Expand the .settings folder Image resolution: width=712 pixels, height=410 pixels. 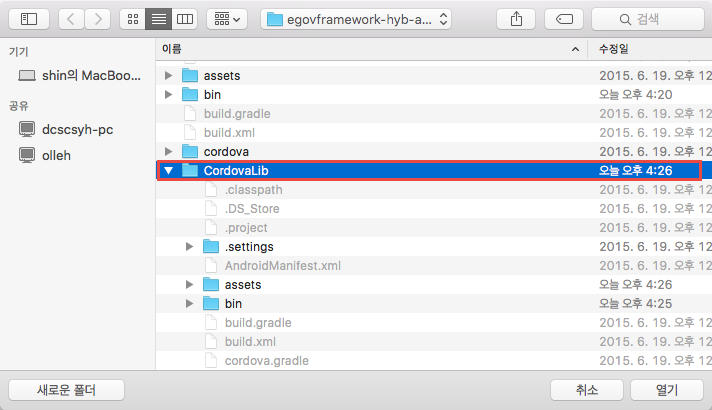point(190,247)
